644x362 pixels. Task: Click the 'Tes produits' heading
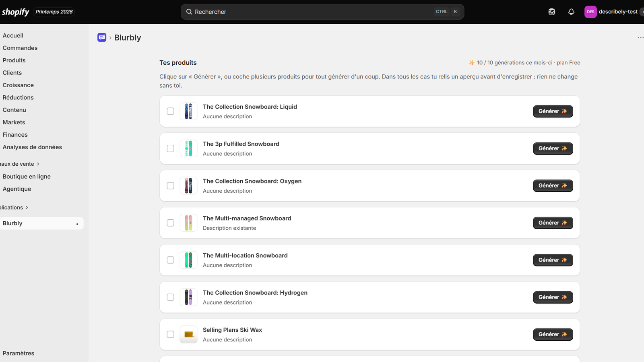pyautogui.click(x=178, y=63)
